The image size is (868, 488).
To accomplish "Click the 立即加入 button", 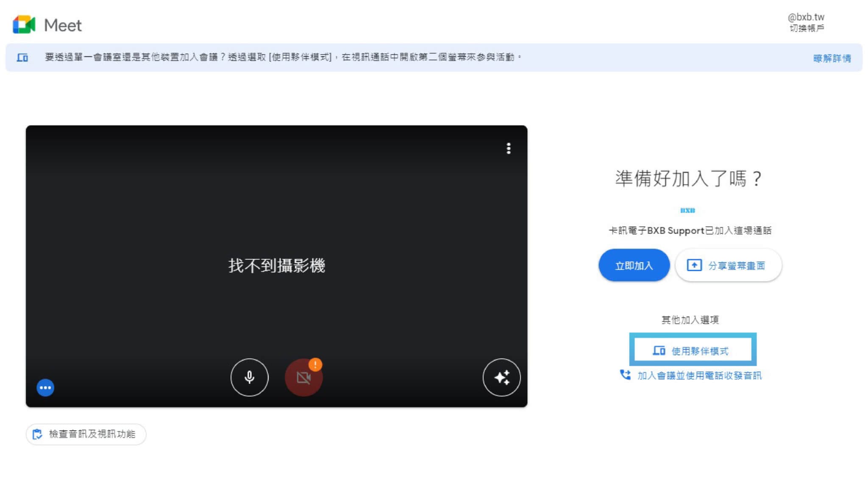I will (x=634, y=265).
